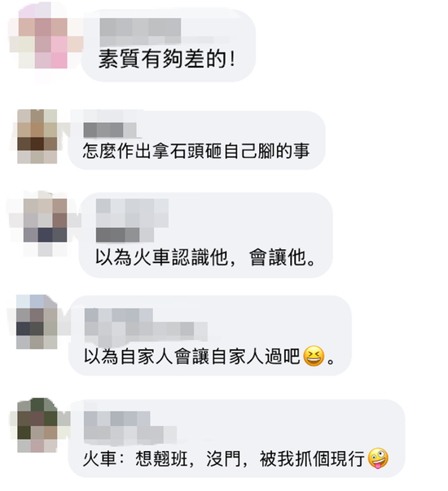Click comment text '想翹班，沒門，被我抓個現行'
This screenshot has width=448, height=491.
[x=250, y=459]
